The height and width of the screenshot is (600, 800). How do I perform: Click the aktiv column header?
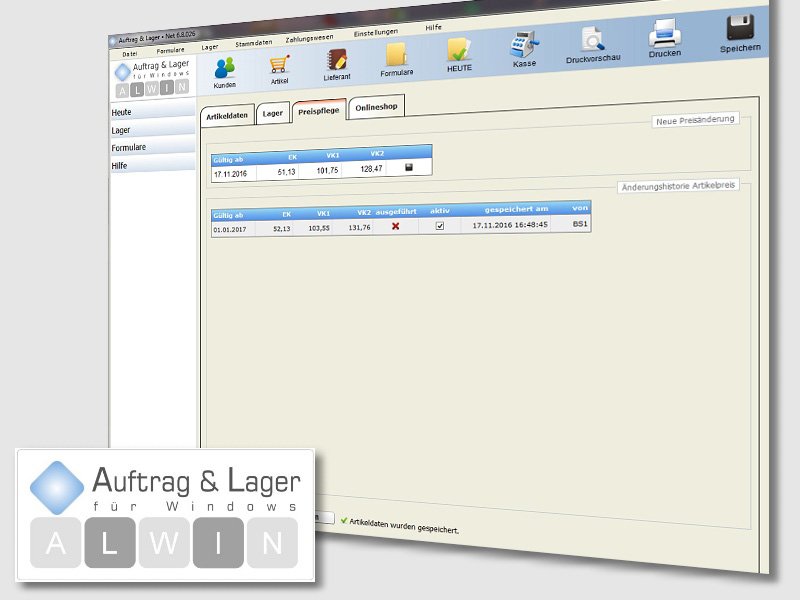coord(440,210)
